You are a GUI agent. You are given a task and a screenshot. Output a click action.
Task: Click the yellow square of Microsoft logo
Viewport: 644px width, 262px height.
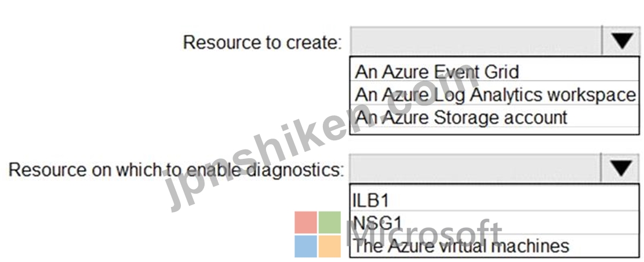click(x=329, y=246)
